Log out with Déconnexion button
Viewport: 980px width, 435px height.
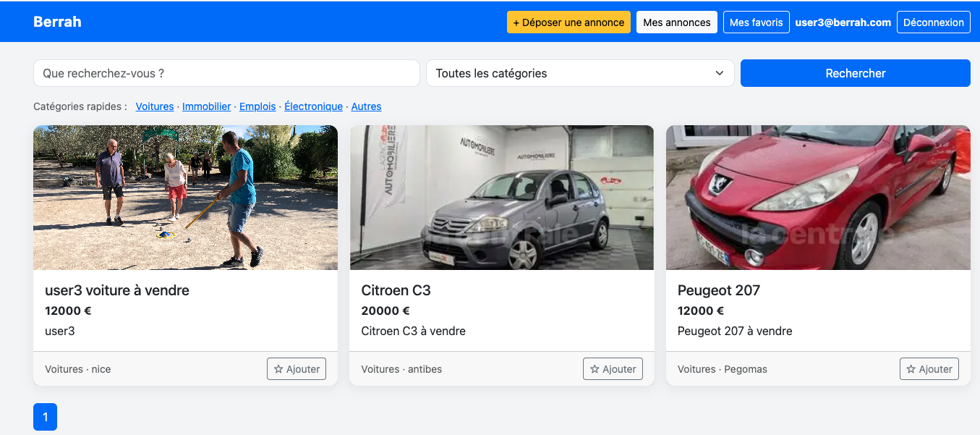[933, 22]
